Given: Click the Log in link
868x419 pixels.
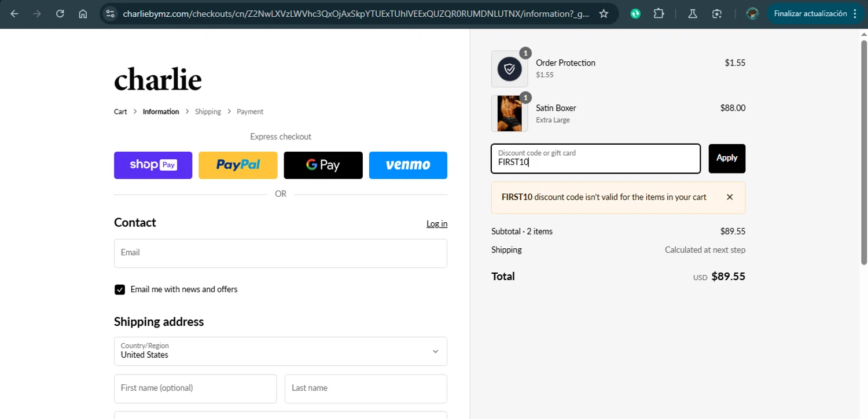Looking at the screenshot, I should coord(437,224).
